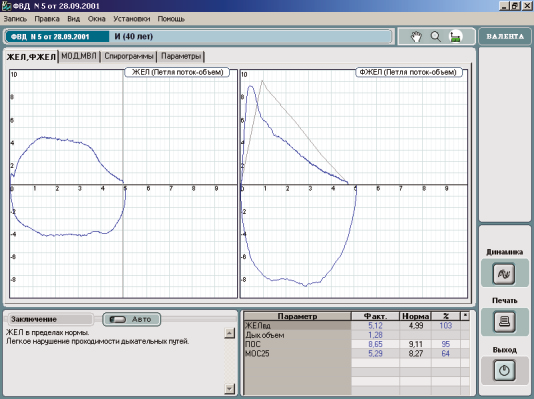Click the Заключение panel header
The width and height of the screenshot is (534, 399).
[50, 319]
